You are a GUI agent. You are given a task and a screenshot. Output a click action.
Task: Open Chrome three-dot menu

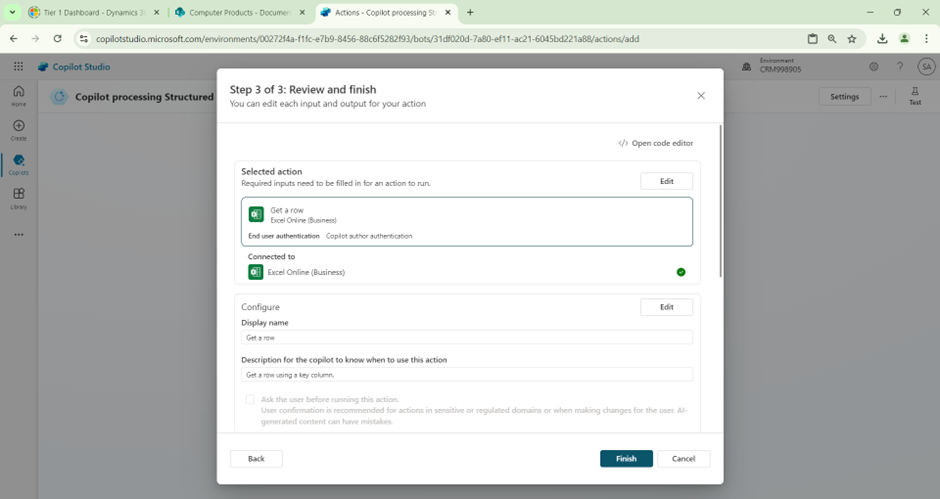[927, 39]
